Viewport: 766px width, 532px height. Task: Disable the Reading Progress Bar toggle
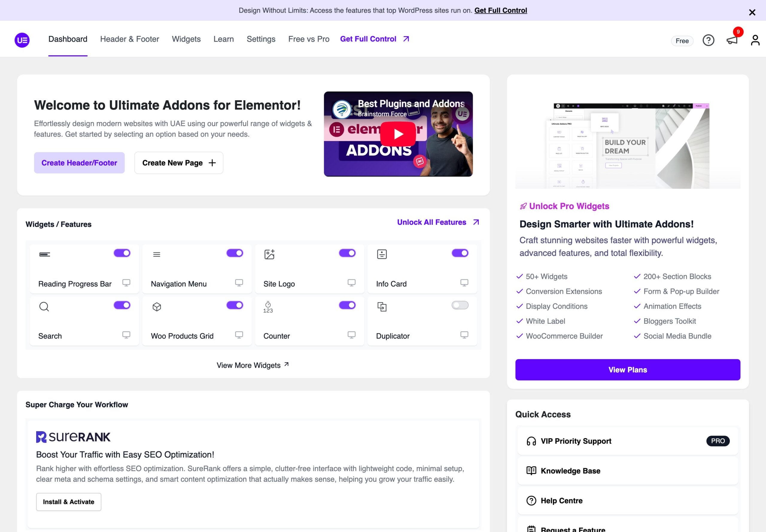[122, 253]
